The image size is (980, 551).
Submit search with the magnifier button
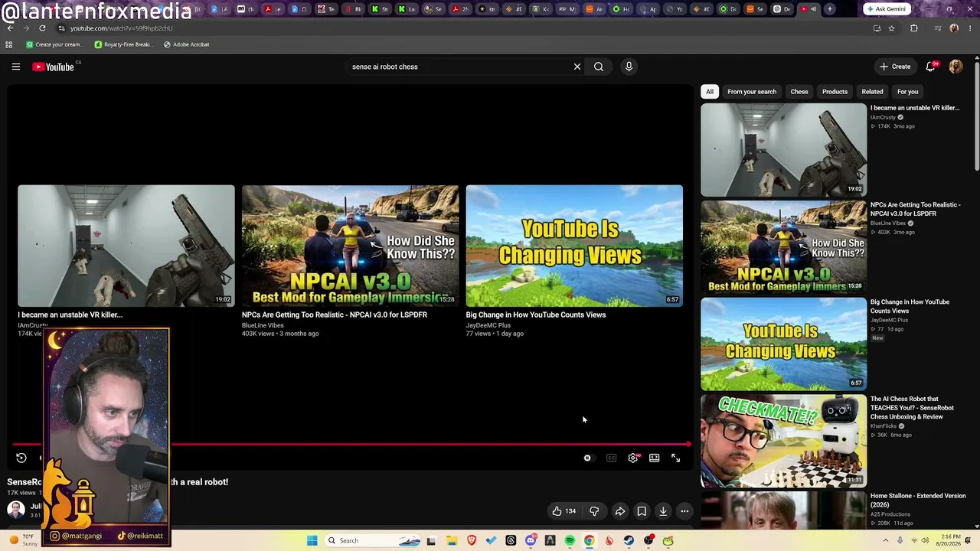pos(599,67)
